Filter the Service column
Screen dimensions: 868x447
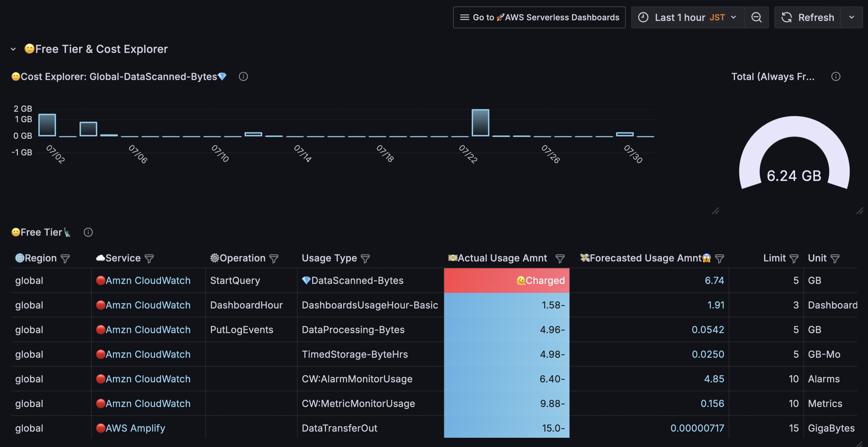(149, 259)
